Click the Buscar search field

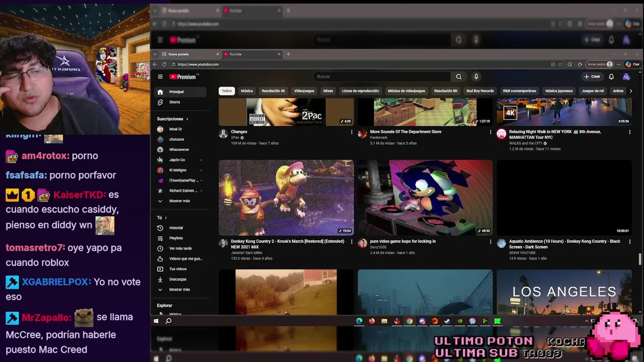point(381,76)
